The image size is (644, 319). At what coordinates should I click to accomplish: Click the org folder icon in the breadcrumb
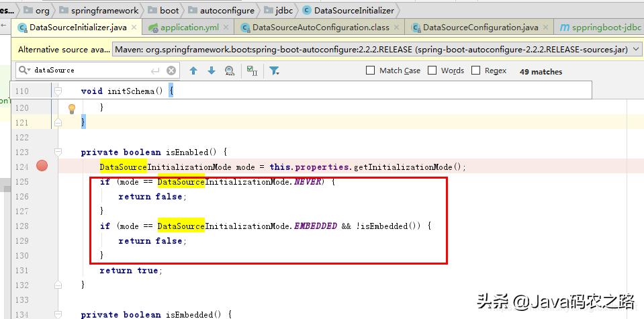click(x=28, y=10)
